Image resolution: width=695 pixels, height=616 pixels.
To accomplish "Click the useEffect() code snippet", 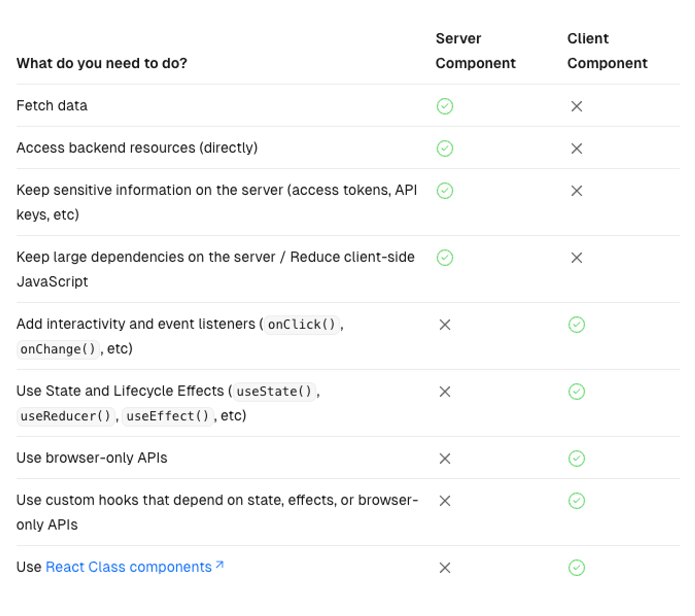I will pyautogui.click(x=167, y=416).
